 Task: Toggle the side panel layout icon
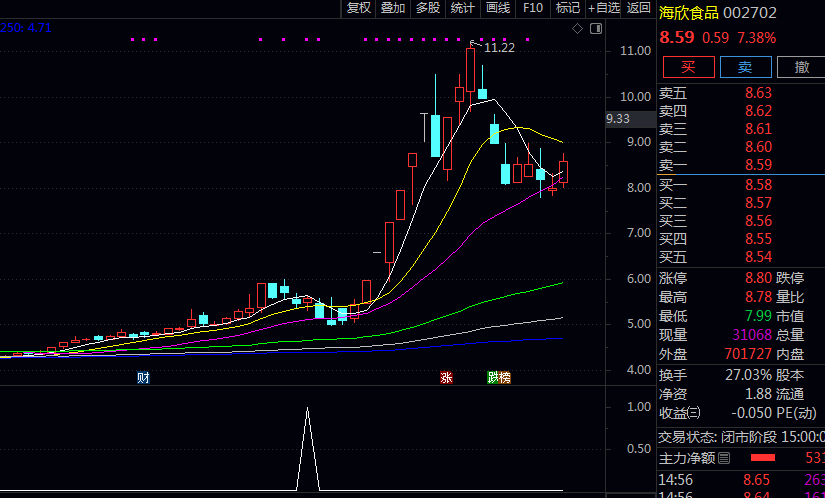click(x=596, y=29)
